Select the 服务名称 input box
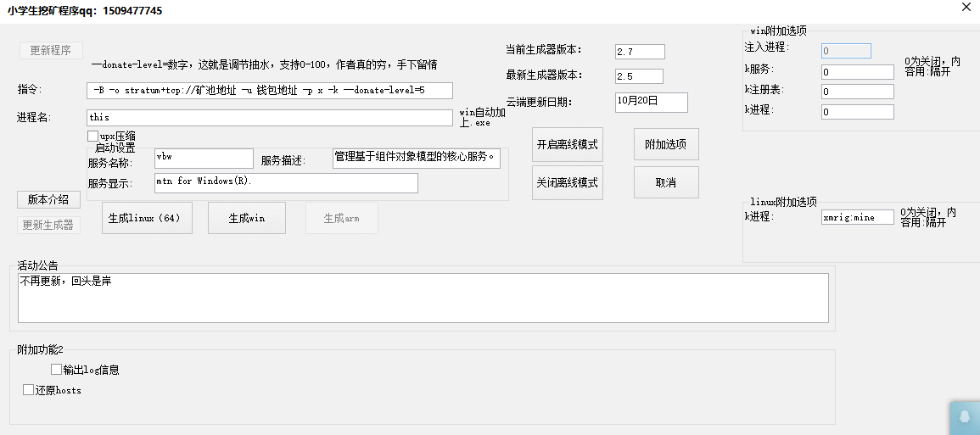The width and height of the screenshot is (980, 435). point(204,159)
